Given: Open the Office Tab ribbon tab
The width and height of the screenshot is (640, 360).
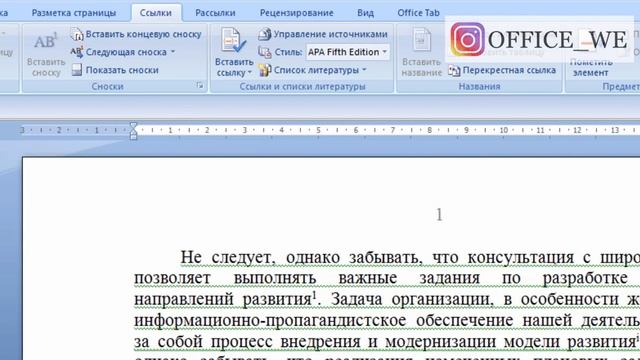Looking at the screenshot, I should pos(418,13).
